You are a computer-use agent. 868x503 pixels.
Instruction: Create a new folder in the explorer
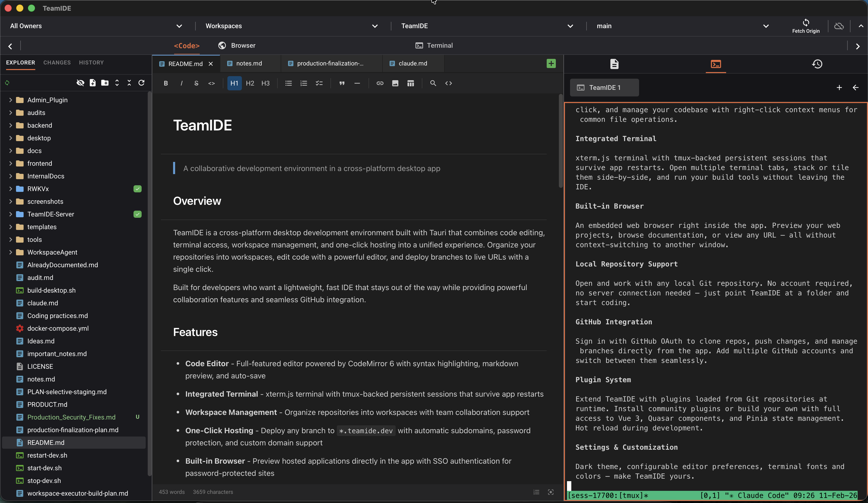click(x=105, y=83)
